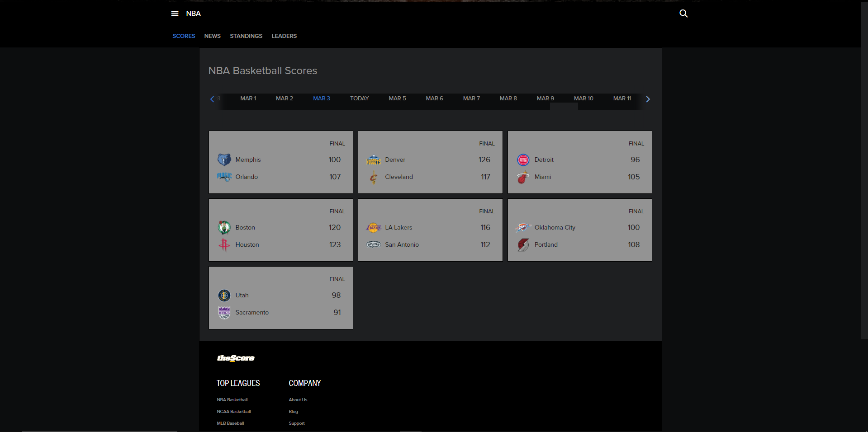Open Blog footer link
Viewport: 868px width, 432px height.
[294, 412]
